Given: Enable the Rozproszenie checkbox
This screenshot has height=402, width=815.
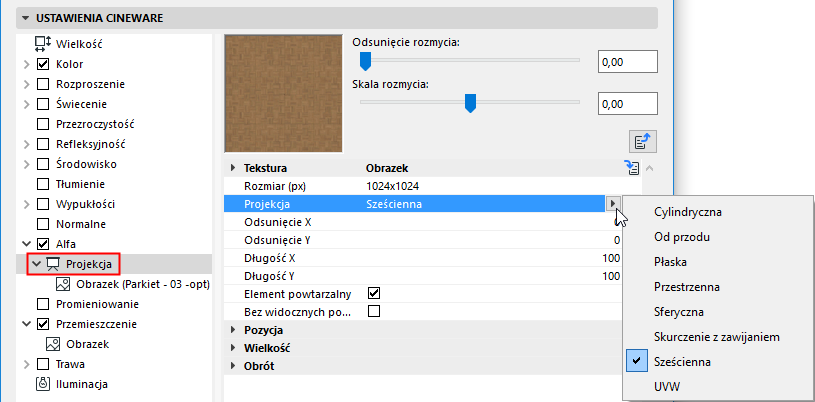Looking at the screenshot, I should coord(43,84).
